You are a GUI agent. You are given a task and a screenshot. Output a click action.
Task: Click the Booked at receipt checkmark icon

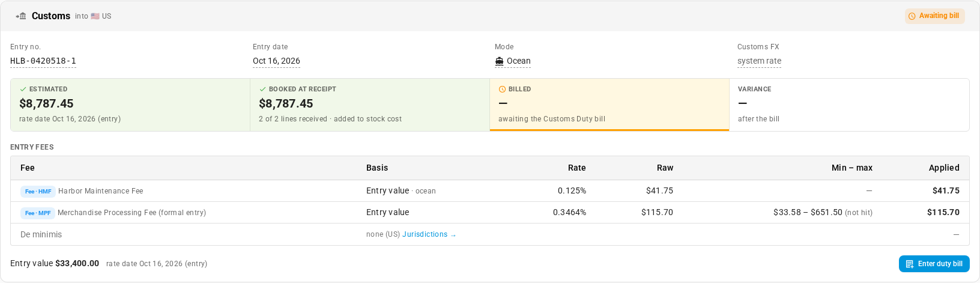[x=262, y=89]
